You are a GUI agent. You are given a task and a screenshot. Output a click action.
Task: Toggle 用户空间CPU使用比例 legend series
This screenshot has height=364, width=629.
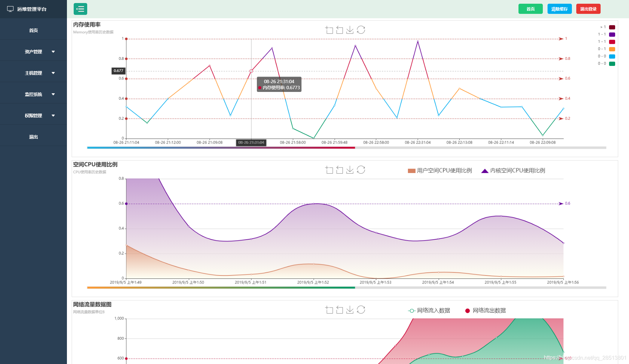[x=440, y=171]
